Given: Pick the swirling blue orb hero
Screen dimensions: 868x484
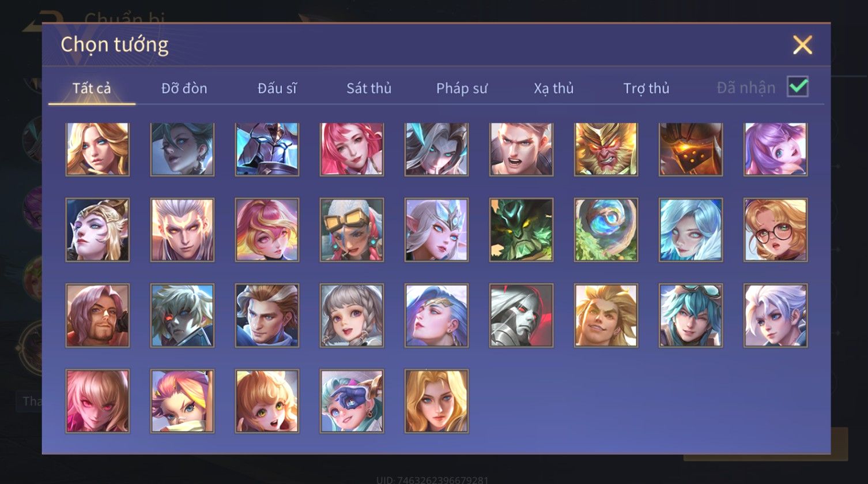Looking at the screenshot, I should (606, 230).
